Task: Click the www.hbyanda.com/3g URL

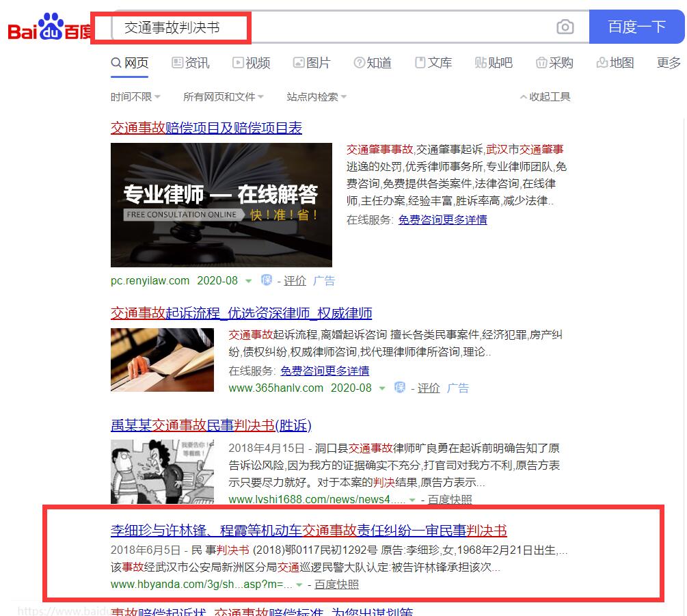Action: coord(202,585)
